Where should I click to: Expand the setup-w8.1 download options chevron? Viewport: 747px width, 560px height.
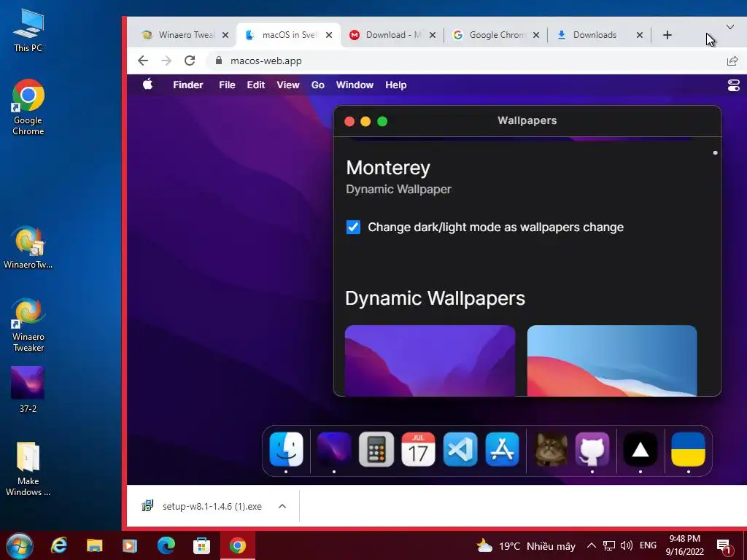[282, 506]
